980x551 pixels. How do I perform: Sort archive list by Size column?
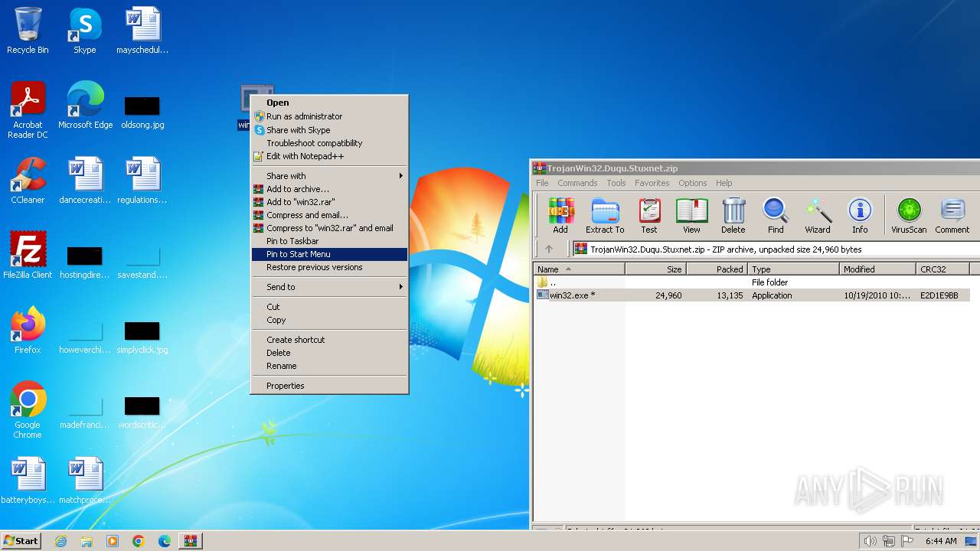[x=655, y=269]
